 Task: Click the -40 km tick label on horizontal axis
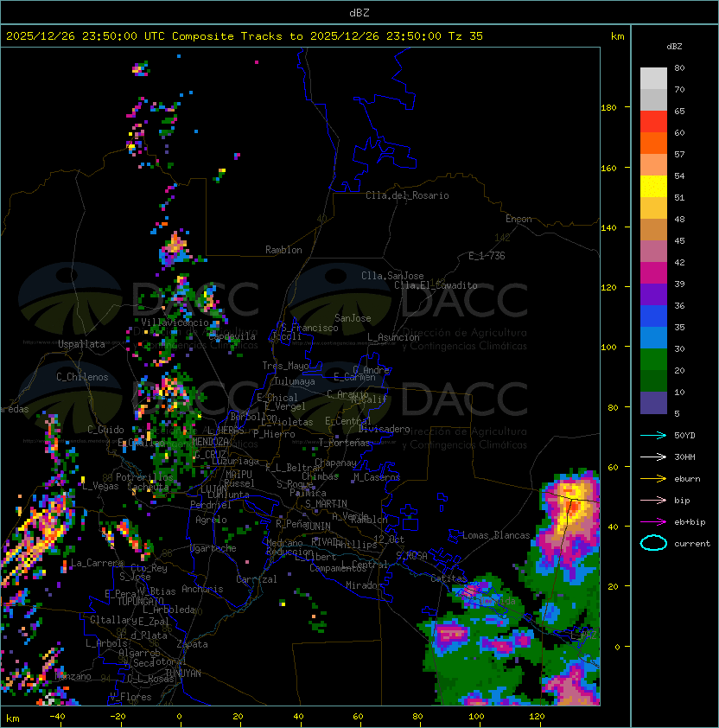pyautogui.click(x=57, y=717)
